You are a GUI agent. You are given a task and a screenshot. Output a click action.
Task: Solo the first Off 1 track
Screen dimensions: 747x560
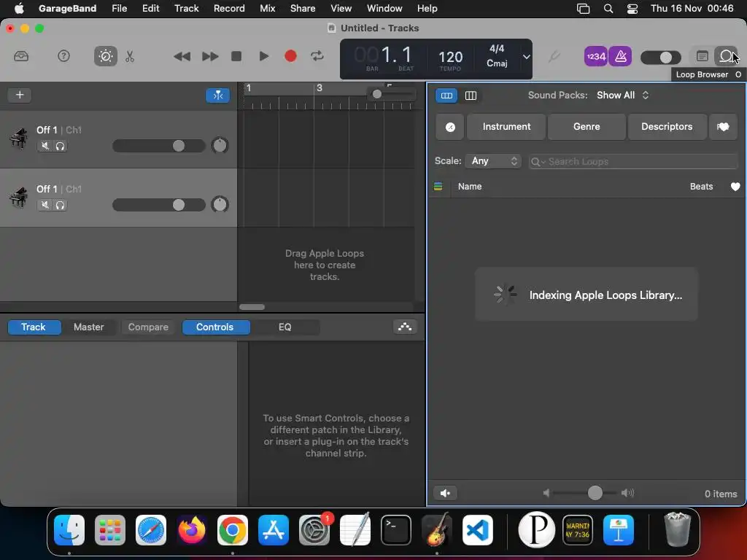60,146
